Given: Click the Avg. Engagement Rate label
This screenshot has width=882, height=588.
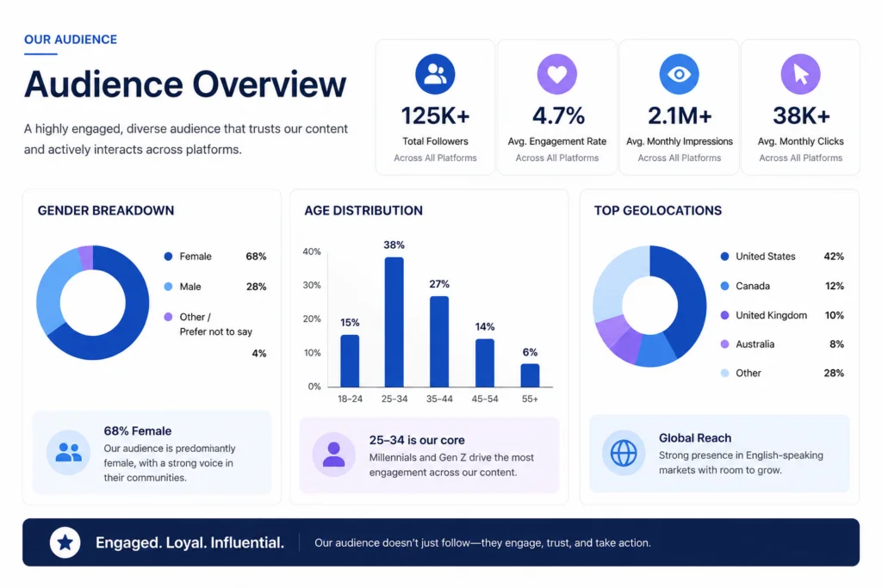Looking at the screenshot, I should 557,142.
